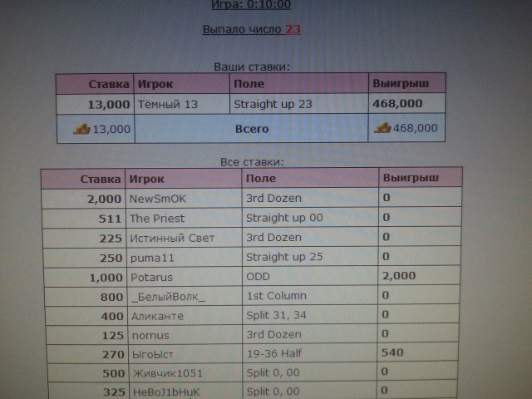Click 'Выигрыш' header in your-bets table
The image size is (532, 399).
(401, 83)
